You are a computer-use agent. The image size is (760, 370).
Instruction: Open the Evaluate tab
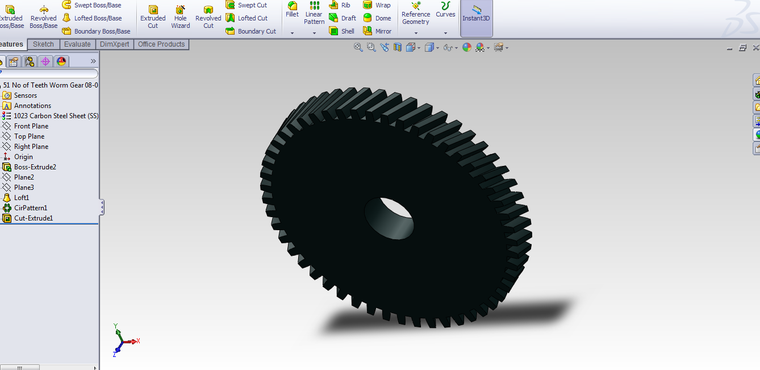tap(77, 44)
